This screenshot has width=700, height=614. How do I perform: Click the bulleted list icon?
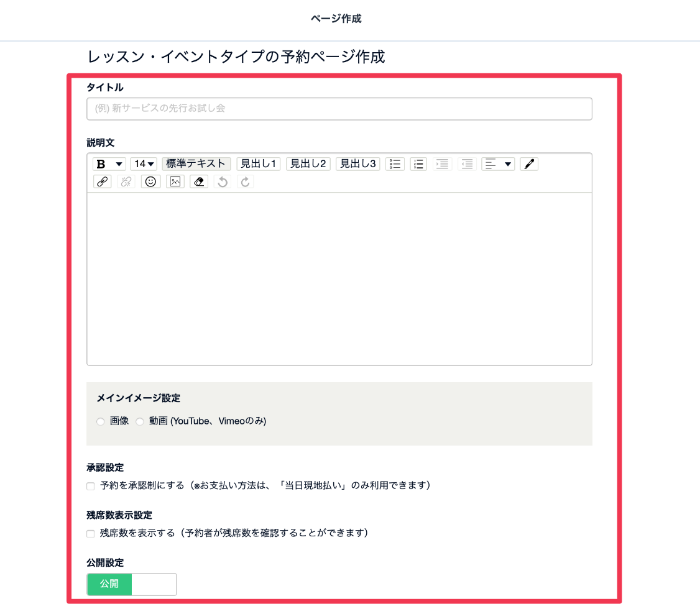(395, 164)
